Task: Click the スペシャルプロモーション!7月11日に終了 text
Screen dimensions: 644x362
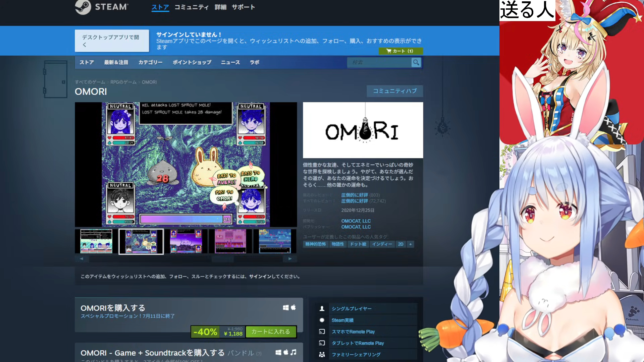Action: [127, 316]
